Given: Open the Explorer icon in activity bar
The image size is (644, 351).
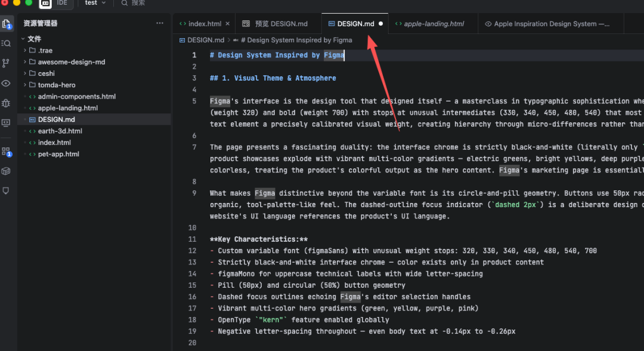Looking at the screenshot, I should point(7,24).
